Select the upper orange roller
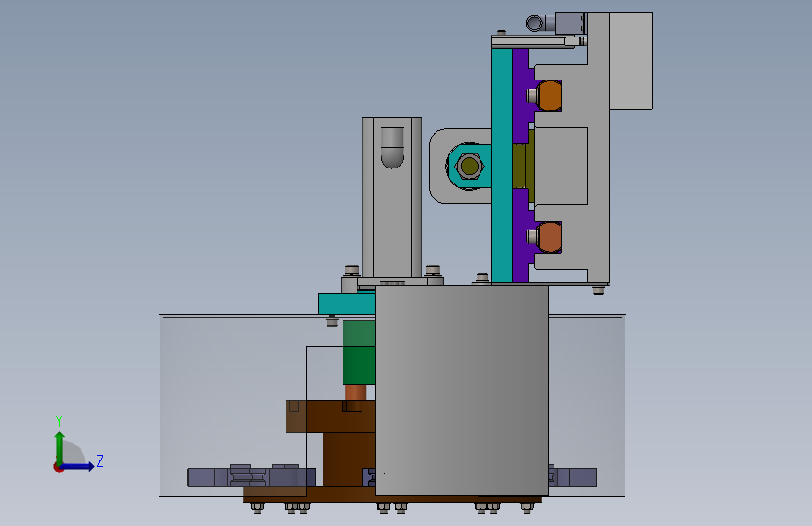812x526 pixels. pyautogui.click(x=549, y=95)
